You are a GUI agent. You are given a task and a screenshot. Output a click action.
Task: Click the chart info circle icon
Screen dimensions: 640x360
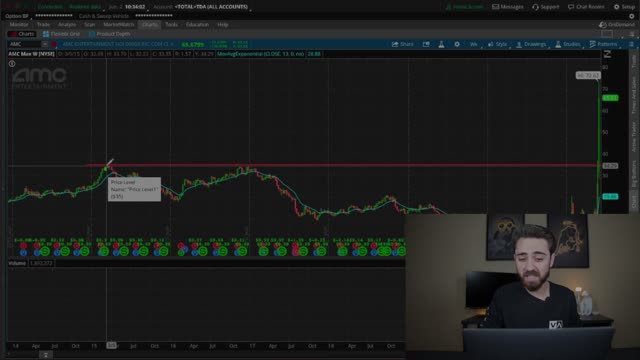[x=12, y=63]
